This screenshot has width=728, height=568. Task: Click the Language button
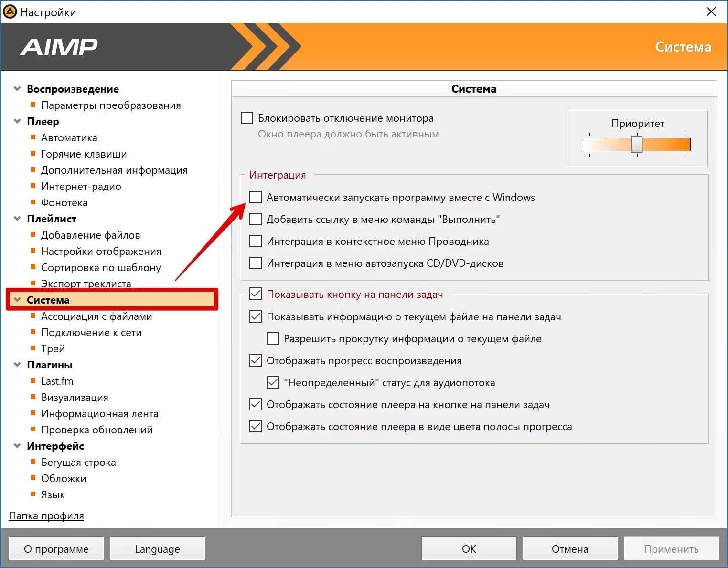point(158,548)
